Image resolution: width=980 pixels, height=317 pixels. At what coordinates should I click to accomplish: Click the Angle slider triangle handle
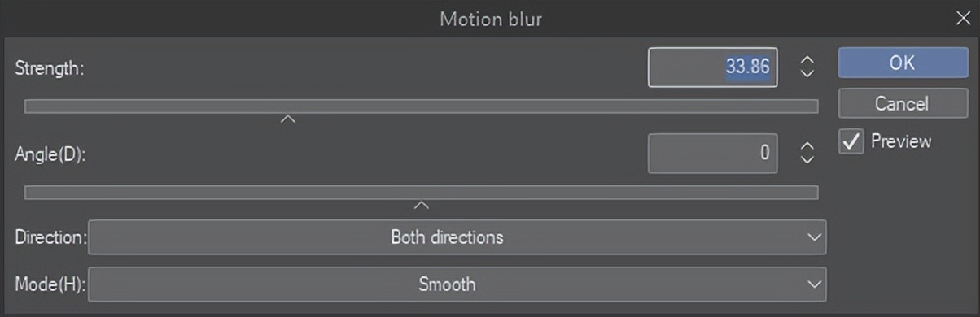[x=422, y=205]
